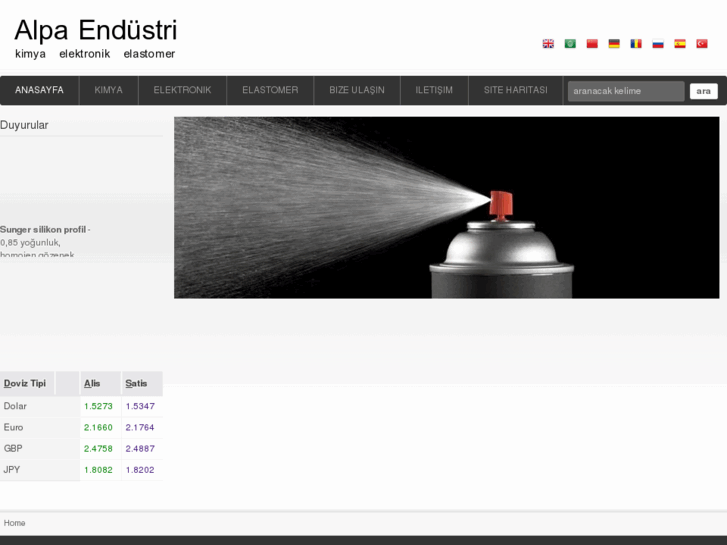
Task: Click Dolar selling rate 1.5347
Action: tap(140, 406)
